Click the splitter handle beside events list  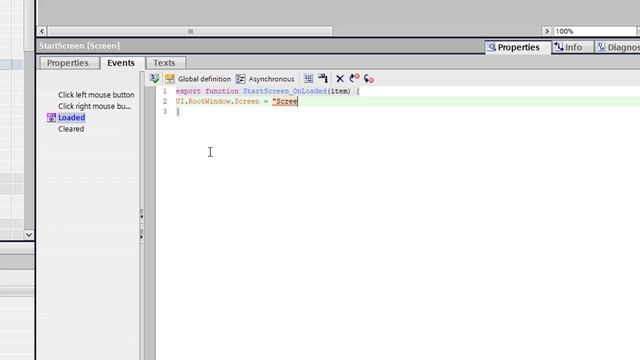(142, 226)
